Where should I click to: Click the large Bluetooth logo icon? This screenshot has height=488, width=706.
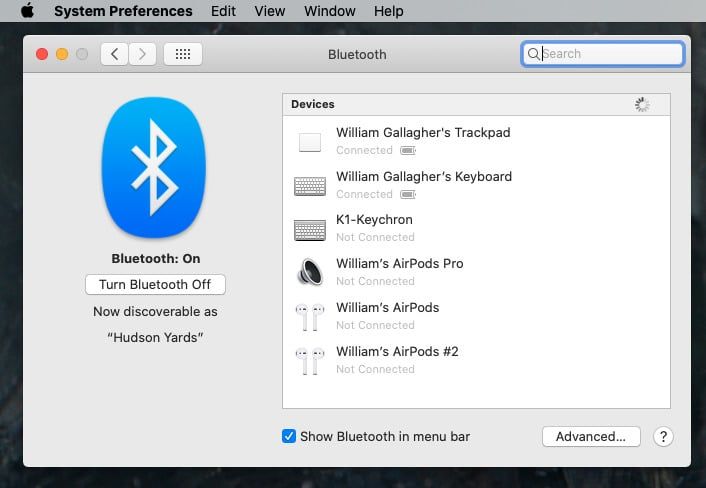[x=154, y=167]
